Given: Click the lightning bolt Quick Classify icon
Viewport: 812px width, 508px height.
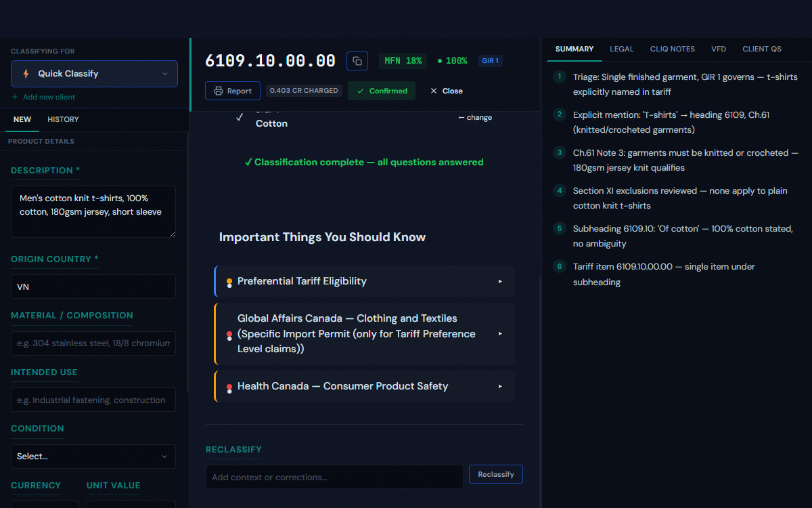Looking at the screenshot, I should pyautogui.click(x=26, y=74).
